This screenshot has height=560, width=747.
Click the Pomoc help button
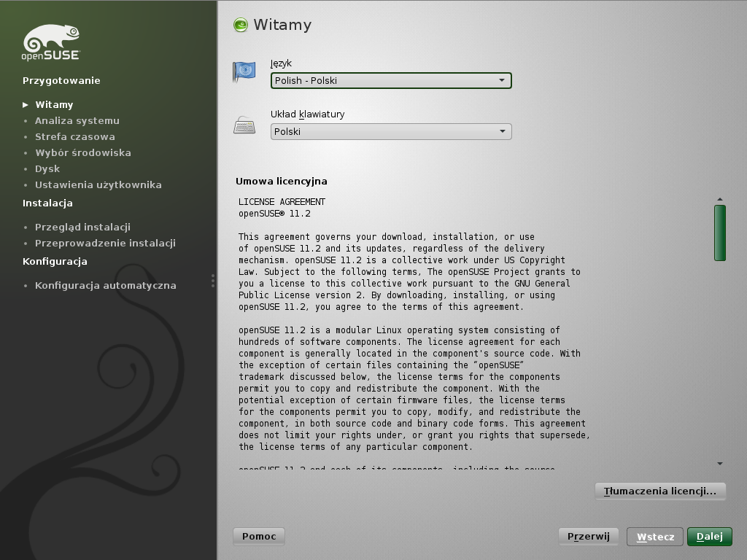click(x=259, y=537)
